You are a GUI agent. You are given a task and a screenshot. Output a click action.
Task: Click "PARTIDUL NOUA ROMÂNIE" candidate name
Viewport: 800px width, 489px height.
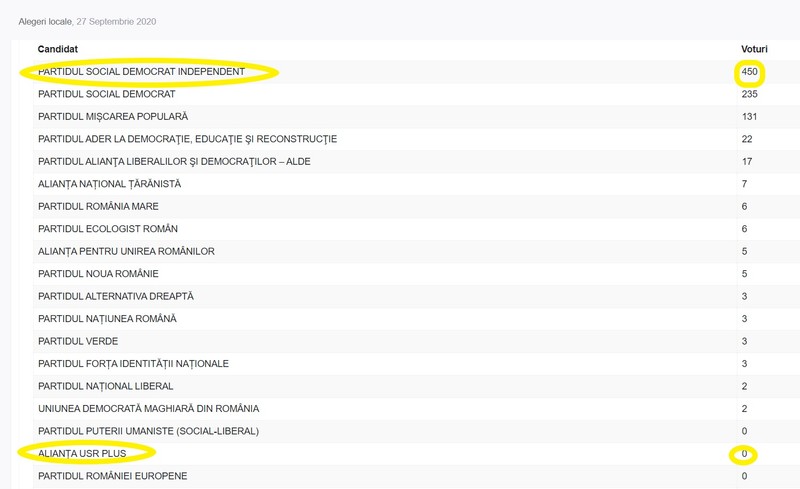pyautogui.click(x=98, y=274)
